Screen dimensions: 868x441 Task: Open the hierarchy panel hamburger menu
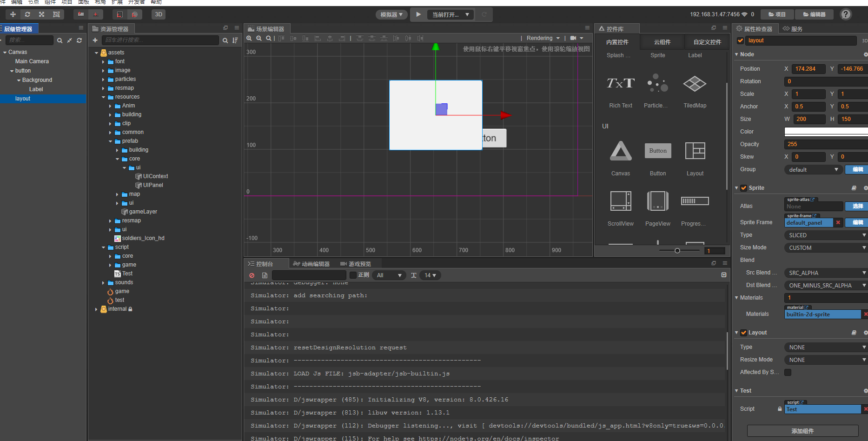(81, 28)
